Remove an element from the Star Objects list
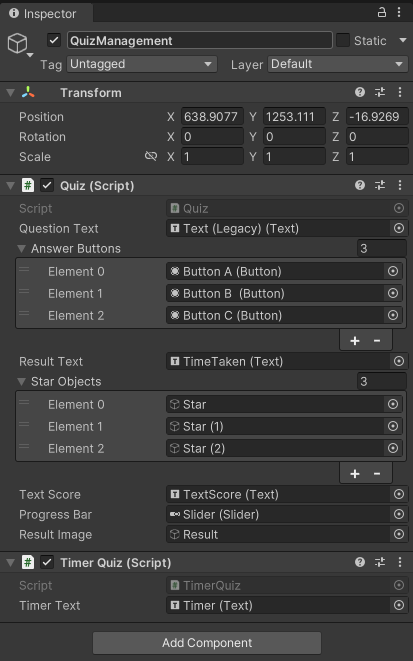The image size is (413, 661). [377, 473]
